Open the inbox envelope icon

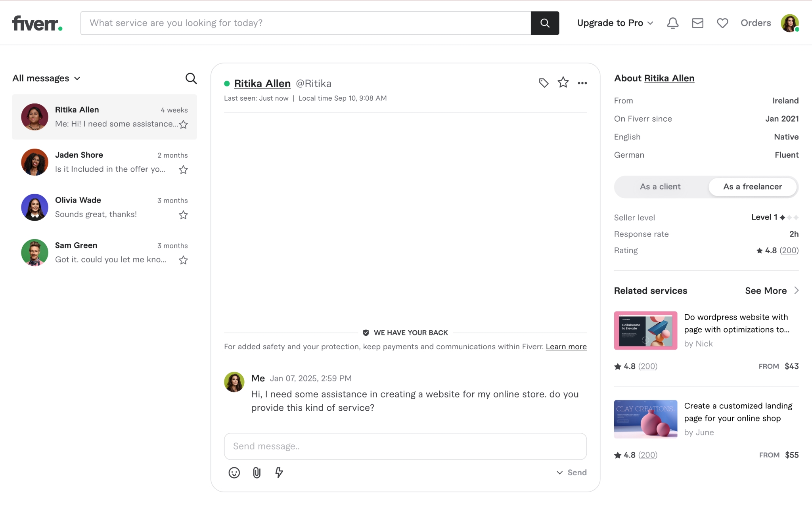697,23
